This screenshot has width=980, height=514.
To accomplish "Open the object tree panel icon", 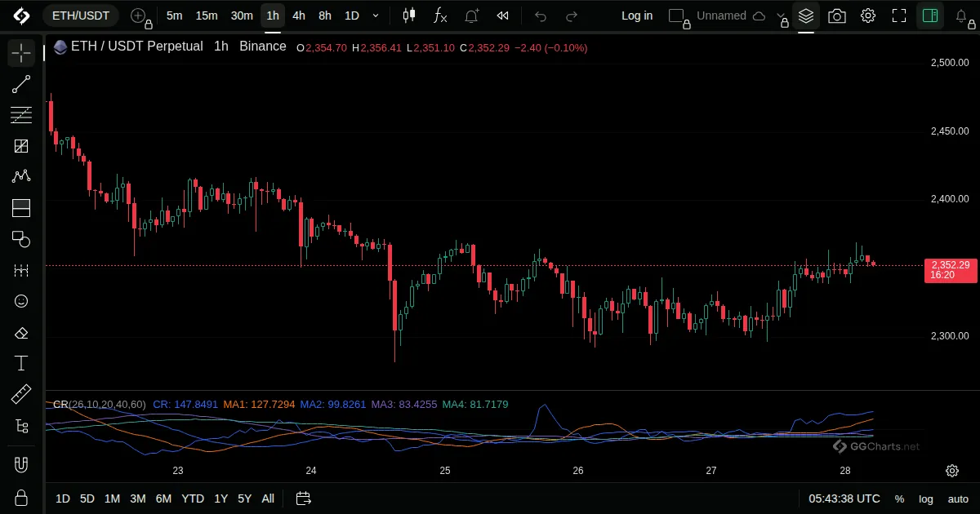I will (x=21, y=425).
